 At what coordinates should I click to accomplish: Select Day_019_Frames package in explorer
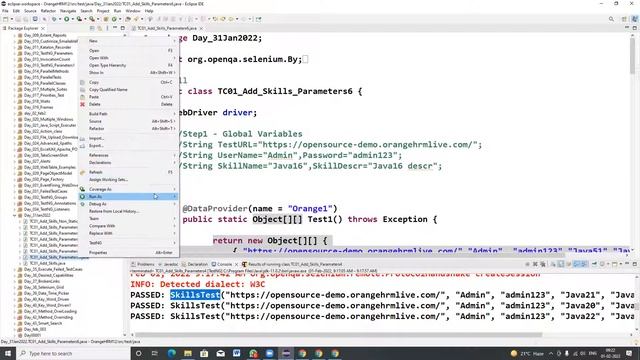pyautogui.click(x=38, y=107)
